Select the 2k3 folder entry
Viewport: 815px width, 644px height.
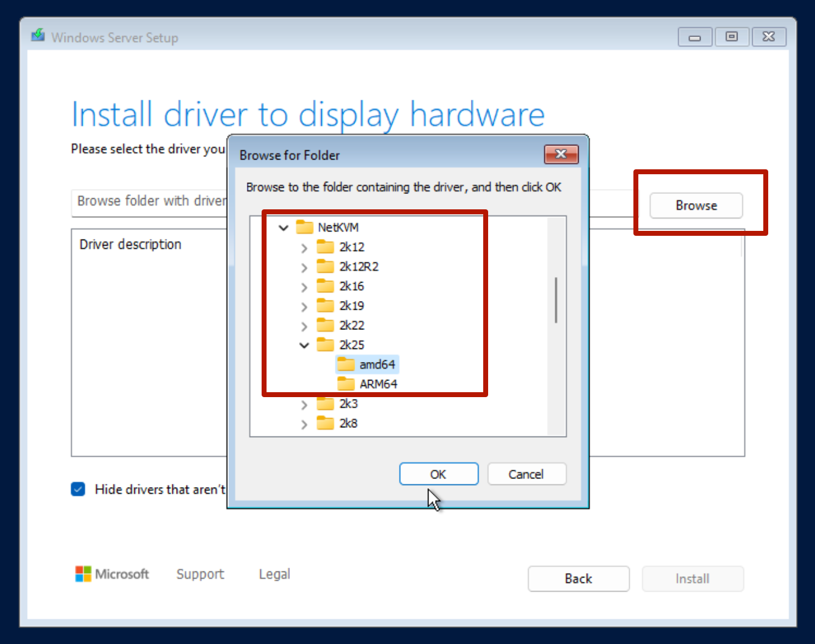[348, 404]
